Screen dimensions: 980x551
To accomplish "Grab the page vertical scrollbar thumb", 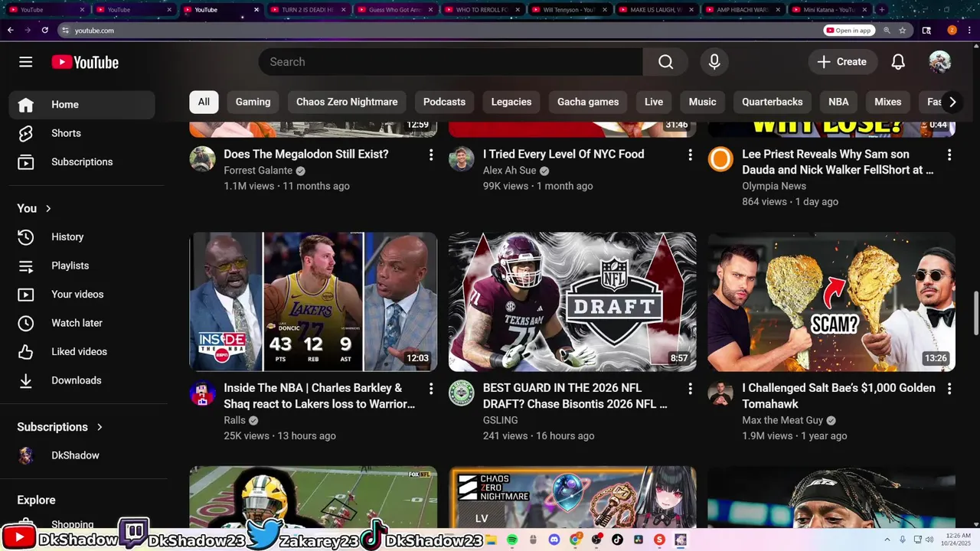I will pos(975,313).
